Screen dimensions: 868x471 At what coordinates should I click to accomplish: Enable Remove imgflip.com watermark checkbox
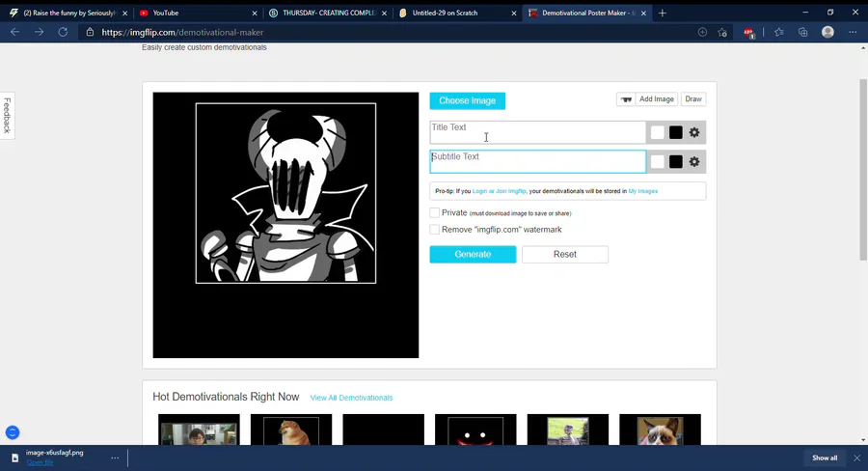pos(435,230)
